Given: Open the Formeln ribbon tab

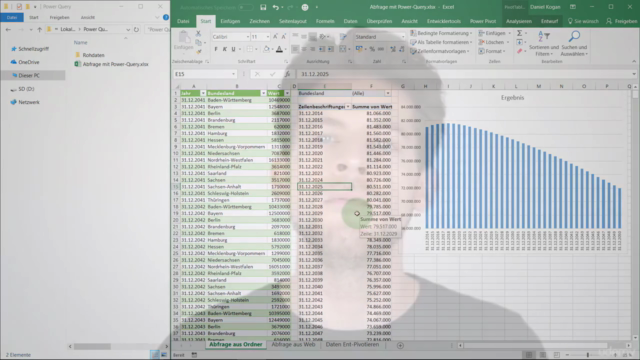Looking at the screenshot, I should 325,21.
